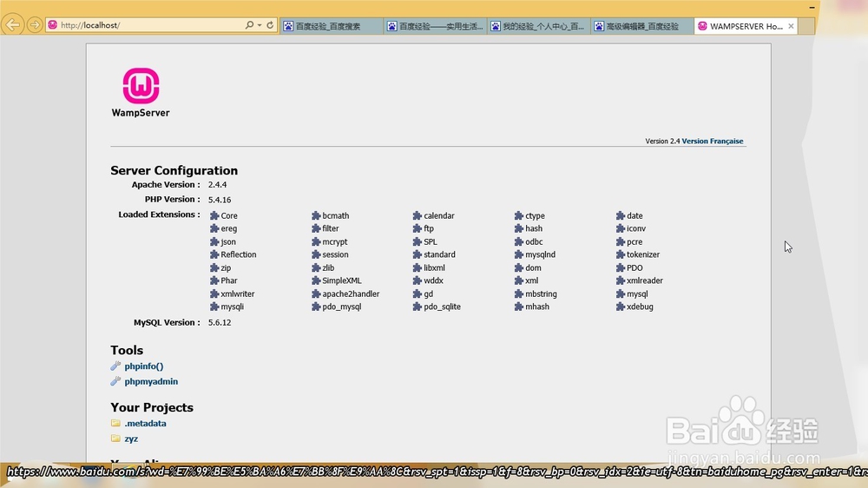Click the Tools heading
The width and height of the screenshot is (868, 488).
tap(127, 351)
